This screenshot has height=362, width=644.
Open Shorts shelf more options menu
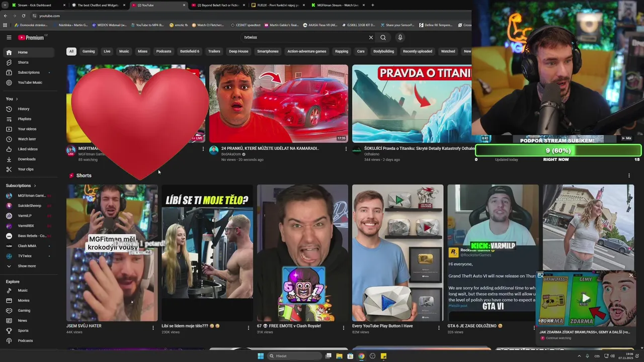629,175
